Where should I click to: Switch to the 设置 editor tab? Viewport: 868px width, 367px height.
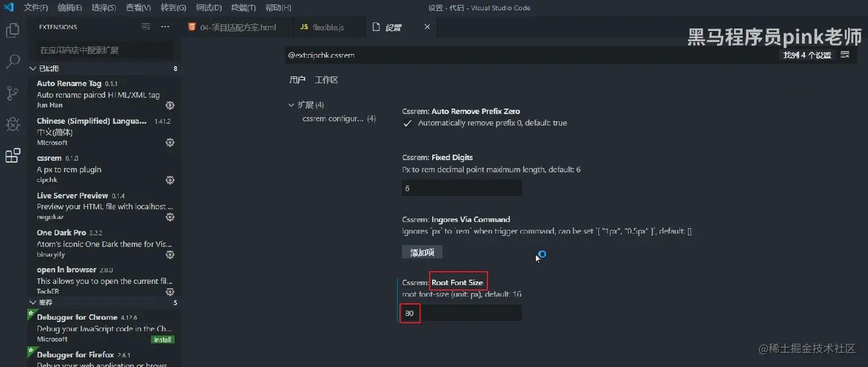point(401,27)
